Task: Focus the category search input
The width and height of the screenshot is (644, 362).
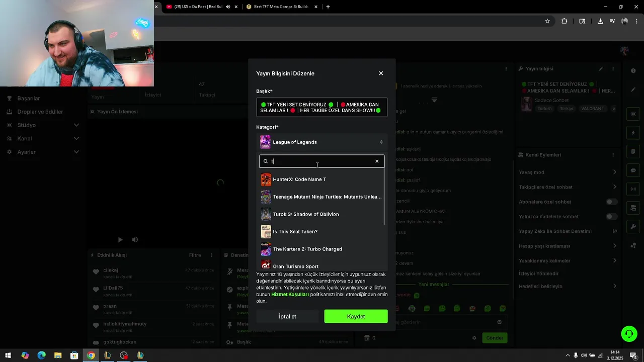Action: click(321, 161)
